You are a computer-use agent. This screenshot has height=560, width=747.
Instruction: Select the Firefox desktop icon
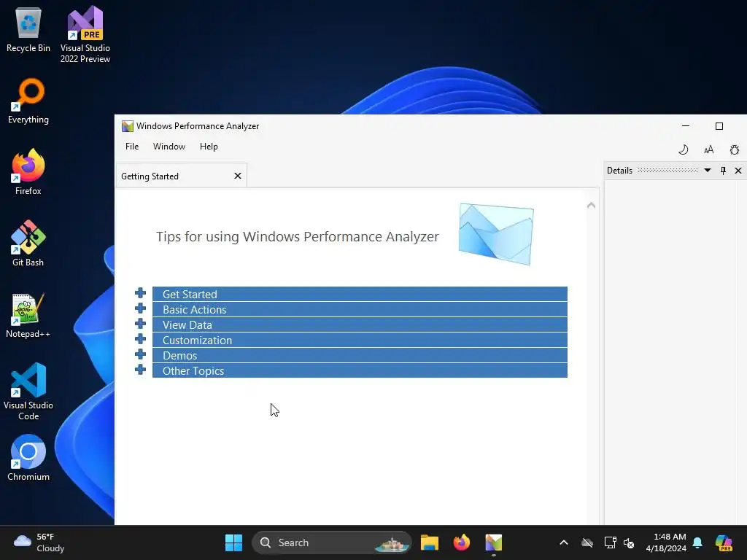pos(28,172)
